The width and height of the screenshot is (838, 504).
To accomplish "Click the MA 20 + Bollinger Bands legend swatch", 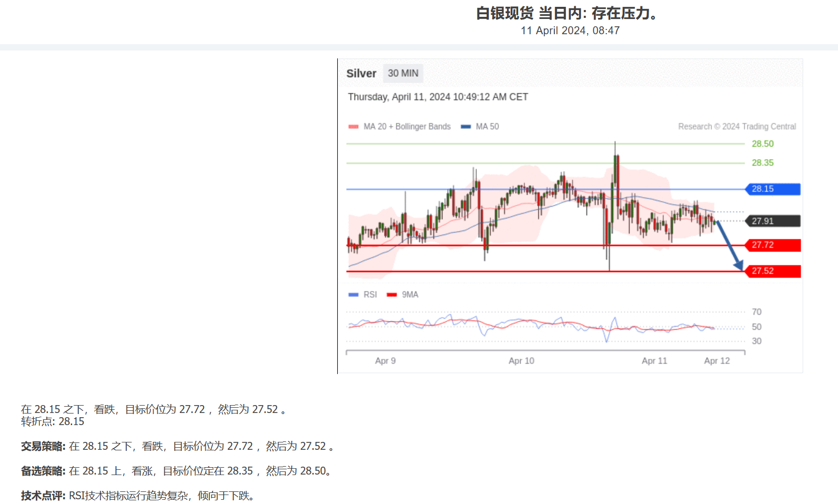I will tap(354, 127).
